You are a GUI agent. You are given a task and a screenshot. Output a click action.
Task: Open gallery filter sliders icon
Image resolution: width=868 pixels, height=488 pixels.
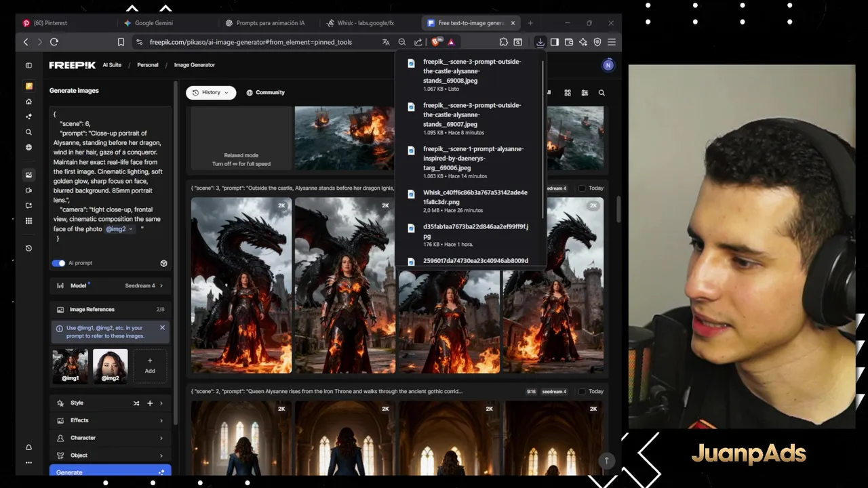point(585,93)
